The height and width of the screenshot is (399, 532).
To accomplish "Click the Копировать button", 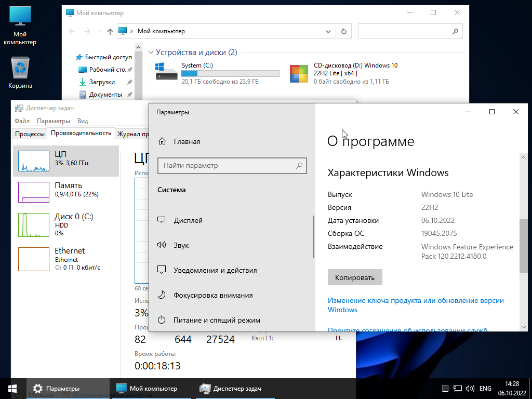I will 355,277.
